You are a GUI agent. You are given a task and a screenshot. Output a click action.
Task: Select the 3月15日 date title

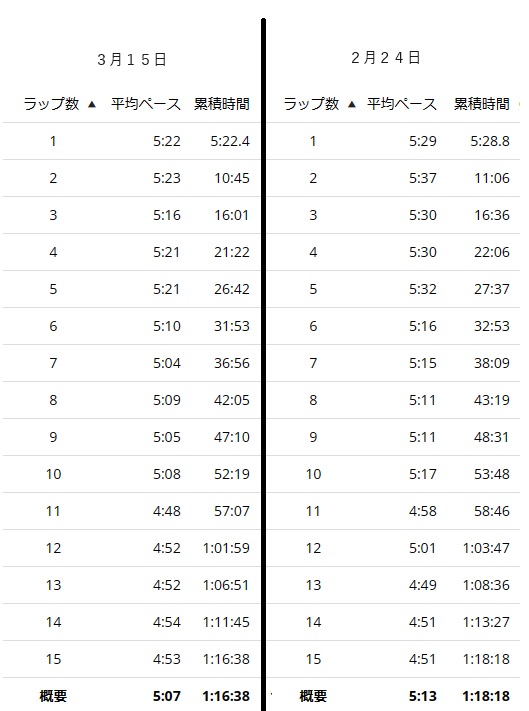(132, 59)
